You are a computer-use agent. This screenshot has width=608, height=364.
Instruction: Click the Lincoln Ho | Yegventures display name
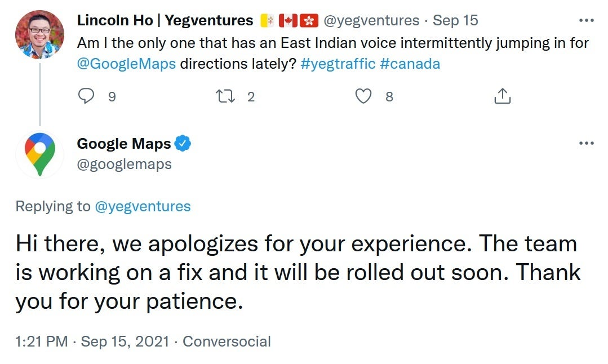[165, 20]
